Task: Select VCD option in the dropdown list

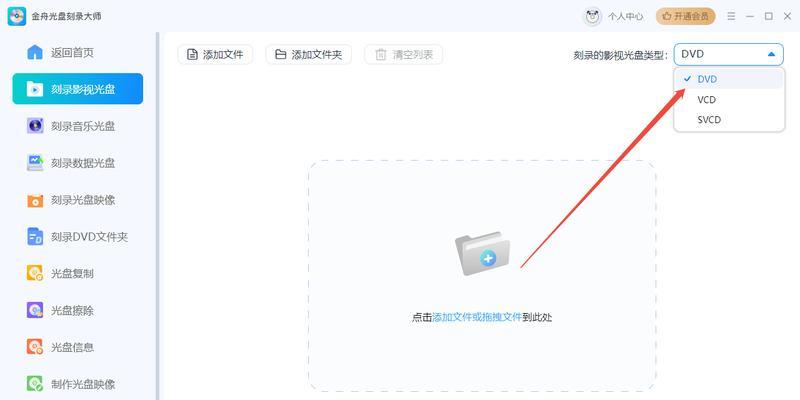Action: coord(729,99)
